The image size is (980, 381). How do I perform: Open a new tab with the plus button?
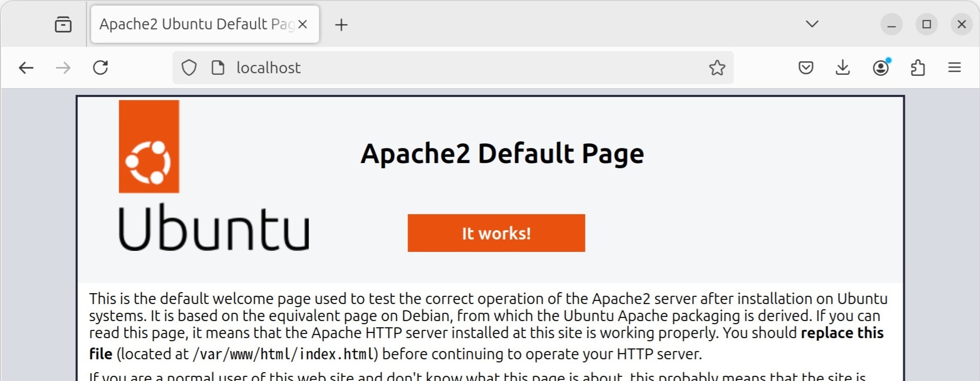coord(341,24)
